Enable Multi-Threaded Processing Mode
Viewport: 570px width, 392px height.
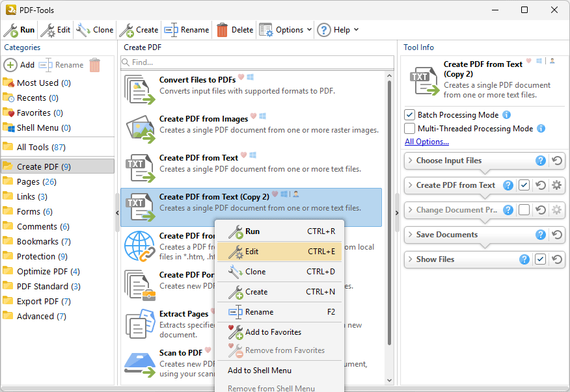[410, 129]
